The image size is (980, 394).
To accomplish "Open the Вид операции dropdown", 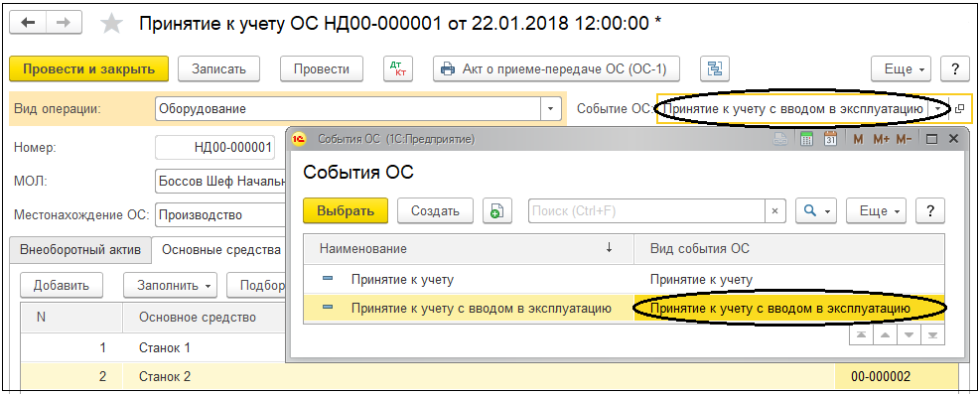I will pos(550,108).
